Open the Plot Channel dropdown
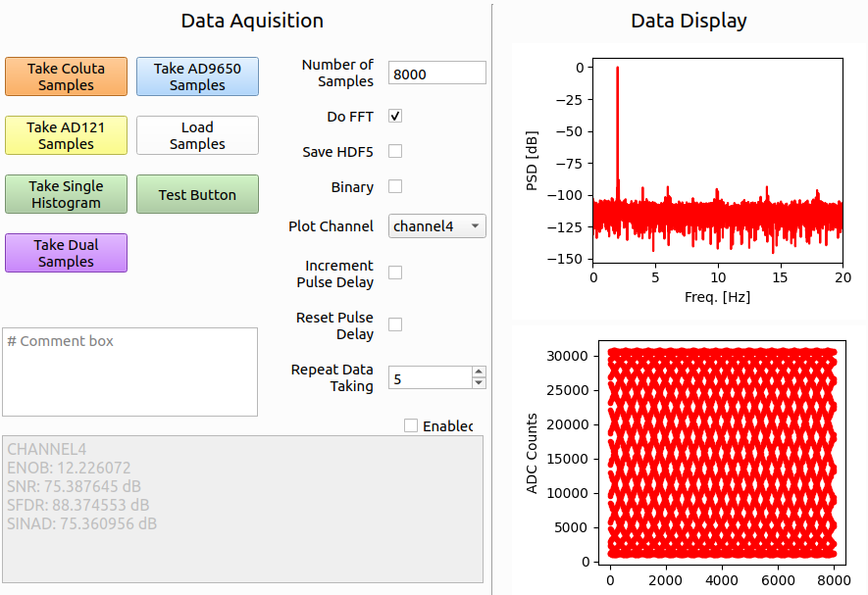This screenshot has height=595, width=868. [437, 226]
